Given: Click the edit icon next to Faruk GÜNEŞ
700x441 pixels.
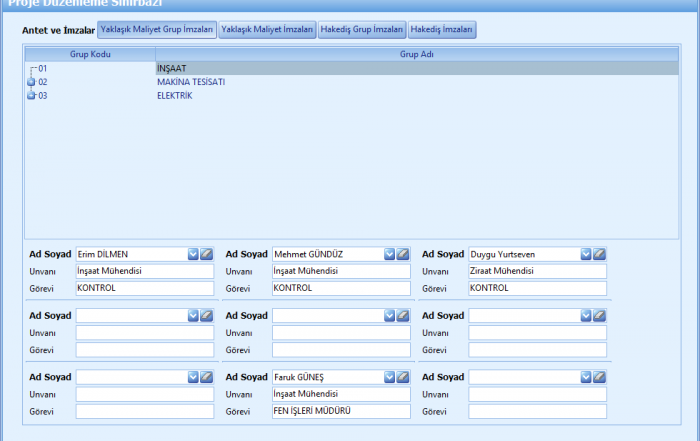Looking at the screenshot, I should pos(403,377).
